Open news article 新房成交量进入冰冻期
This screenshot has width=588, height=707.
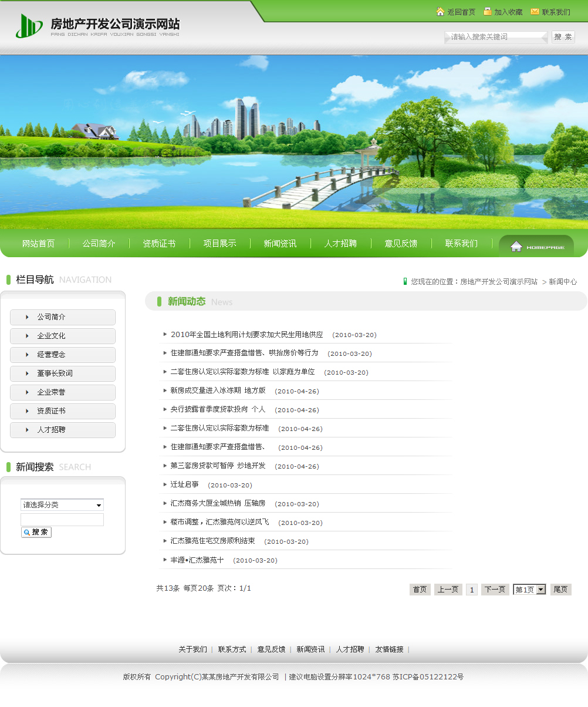[218, 390]
